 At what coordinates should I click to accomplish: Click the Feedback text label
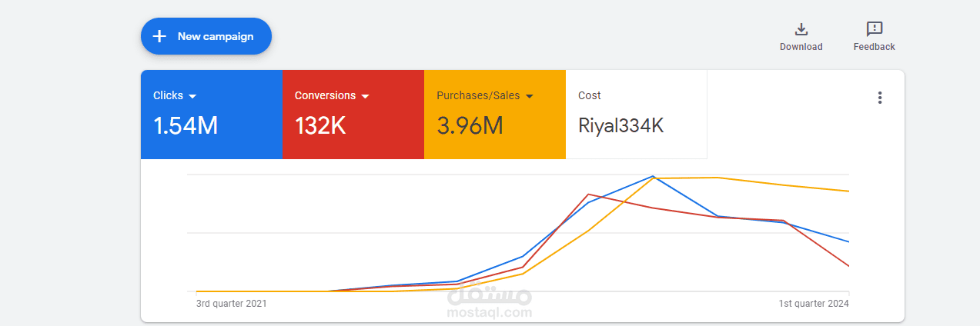[874, 47]
